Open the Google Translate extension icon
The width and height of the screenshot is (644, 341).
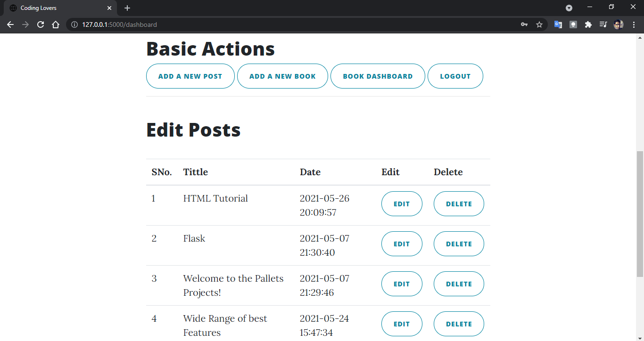point(558,24)
